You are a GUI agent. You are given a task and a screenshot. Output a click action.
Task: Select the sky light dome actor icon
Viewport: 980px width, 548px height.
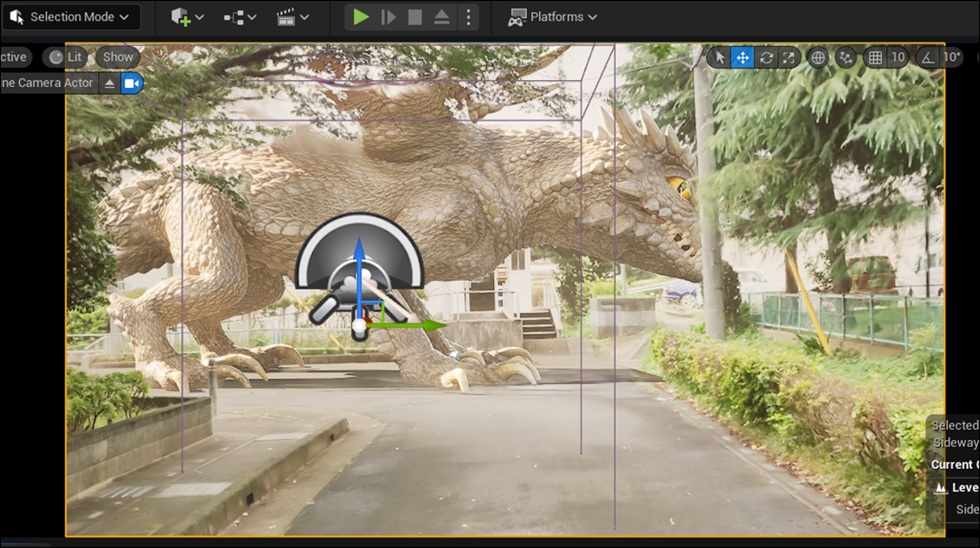coord(359,250)
